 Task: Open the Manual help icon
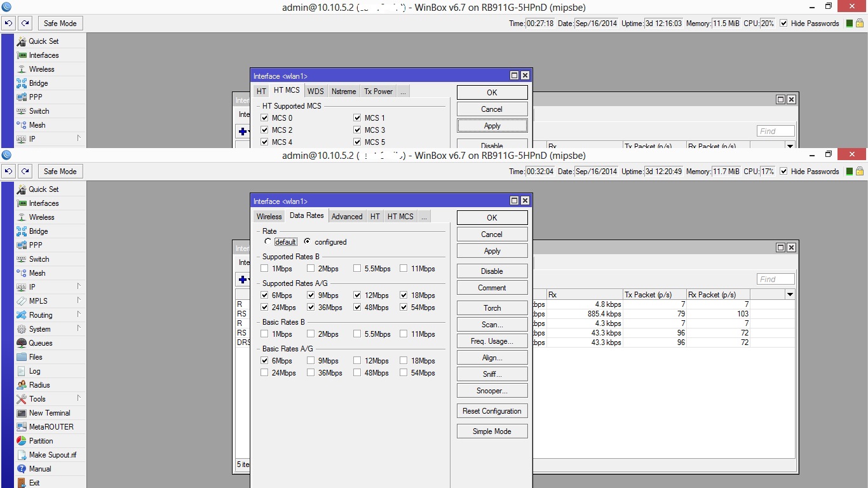[x=22, y=469]
